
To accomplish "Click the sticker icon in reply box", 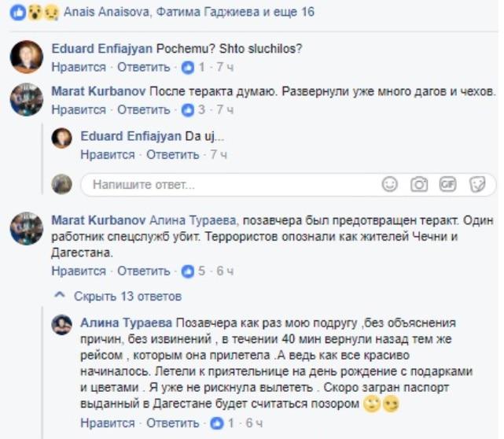I will pyautogui.click(x=477, y=185).
